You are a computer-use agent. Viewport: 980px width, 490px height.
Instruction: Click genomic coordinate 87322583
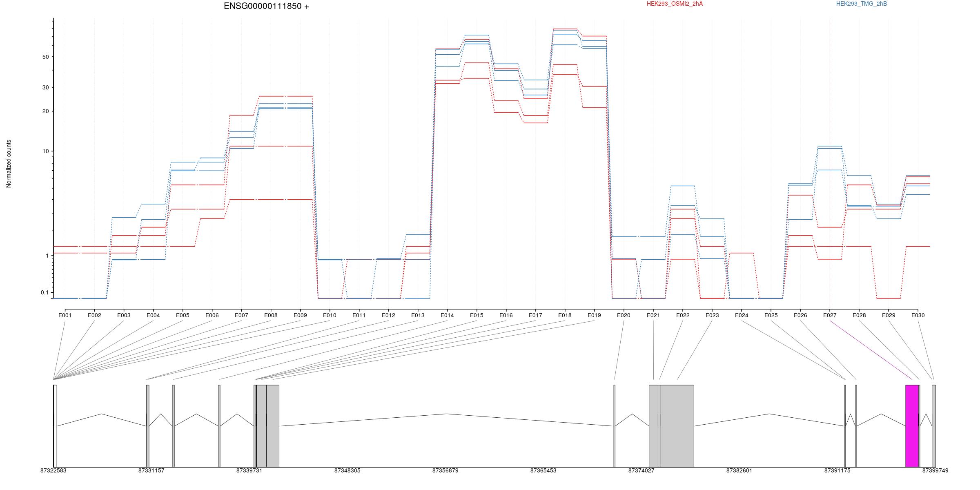(53, 470)
